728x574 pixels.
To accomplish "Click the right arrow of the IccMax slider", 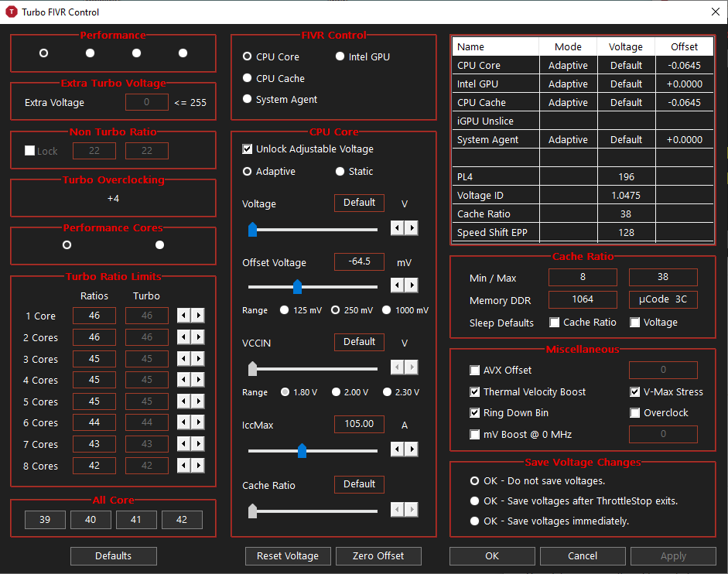I will (x=412, y=449).
